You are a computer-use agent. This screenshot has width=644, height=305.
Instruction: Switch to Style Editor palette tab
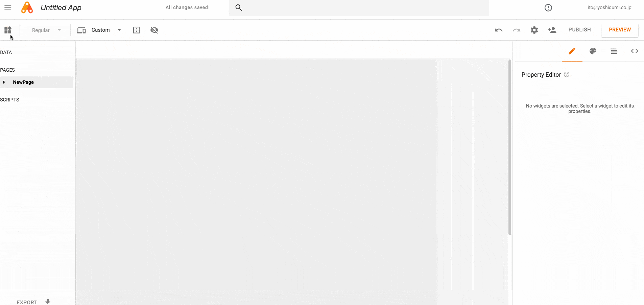tap(593, 51)
